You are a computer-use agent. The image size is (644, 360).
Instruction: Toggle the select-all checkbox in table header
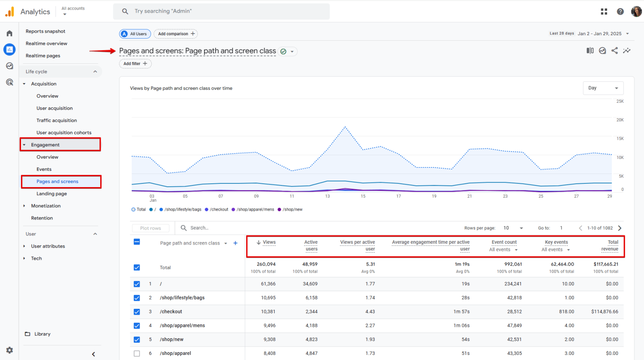[137, 242]
